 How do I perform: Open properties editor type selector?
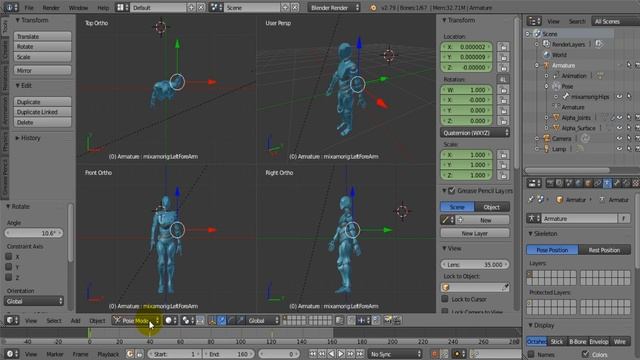pyautogui.click(x=534, y=184)
